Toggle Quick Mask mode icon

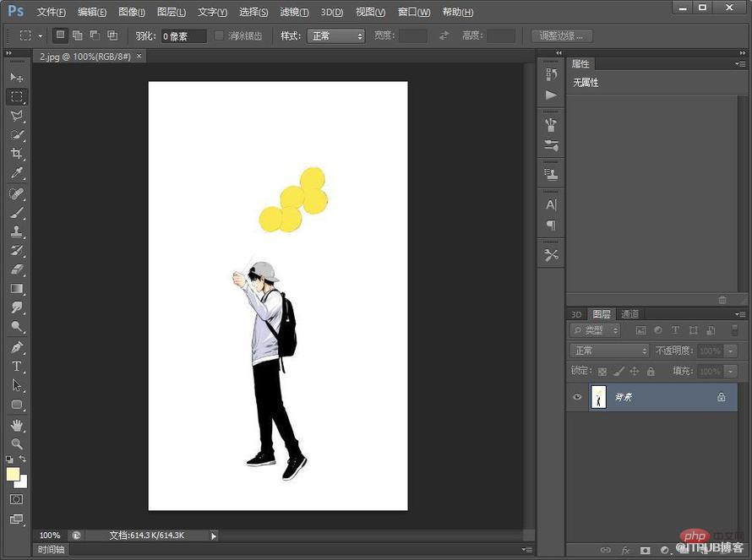click(x=16, y=499)
